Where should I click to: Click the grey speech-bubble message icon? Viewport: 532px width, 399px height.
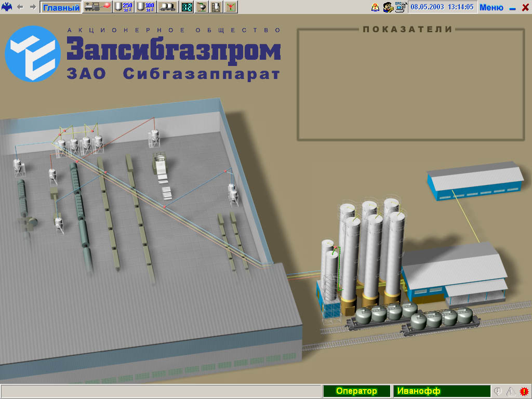498,392
